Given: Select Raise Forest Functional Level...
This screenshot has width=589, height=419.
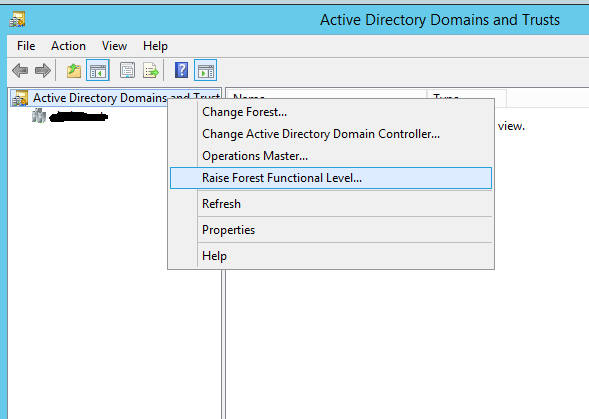Looking at the screenshot, I should tap(331, 178).
